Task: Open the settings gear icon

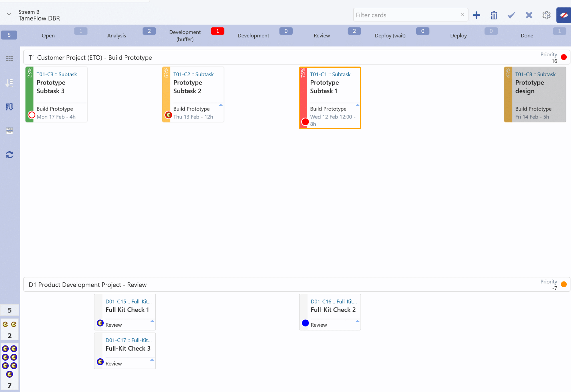Action: point(546,15)
